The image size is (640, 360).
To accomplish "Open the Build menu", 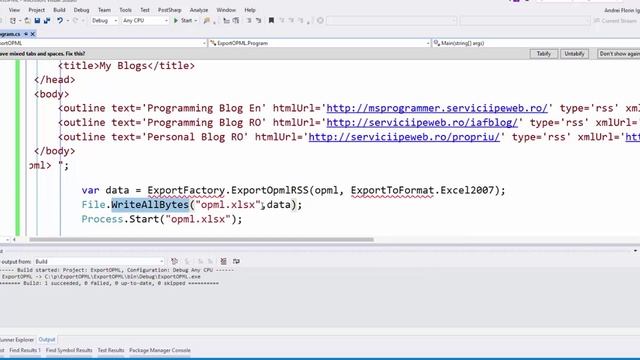I will (59, 10).
